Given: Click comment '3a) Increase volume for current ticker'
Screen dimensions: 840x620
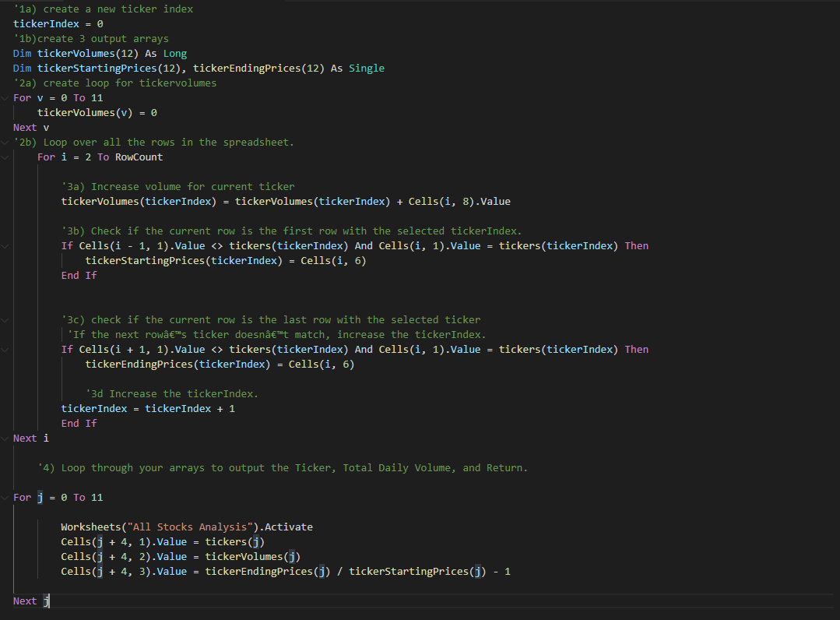Looking at the screenshot, I should click(177, 186).
